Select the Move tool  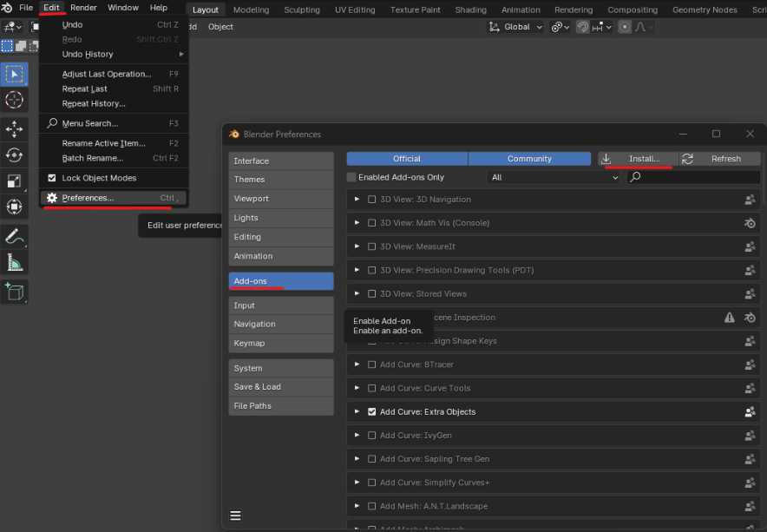14,129
